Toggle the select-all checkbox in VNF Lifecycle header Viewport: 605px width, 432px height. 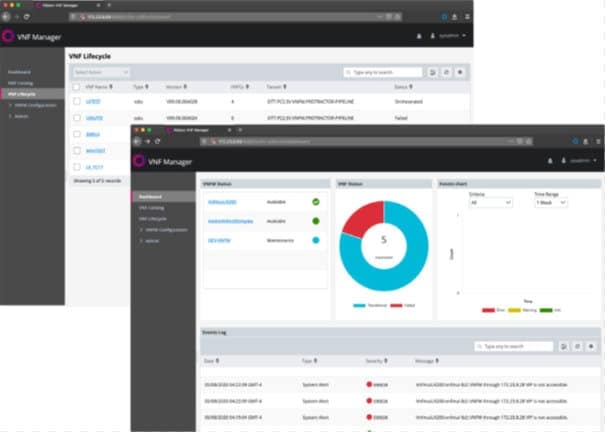point(76,87)
